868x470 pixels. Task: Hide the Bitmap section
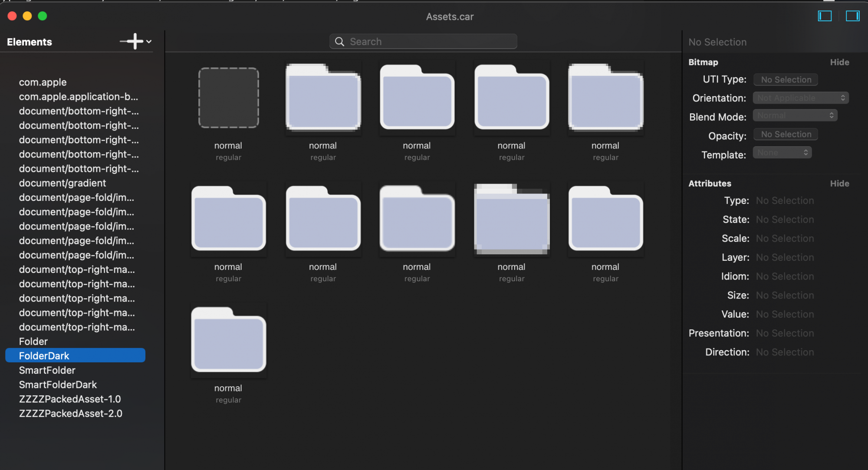click(839, 62)
